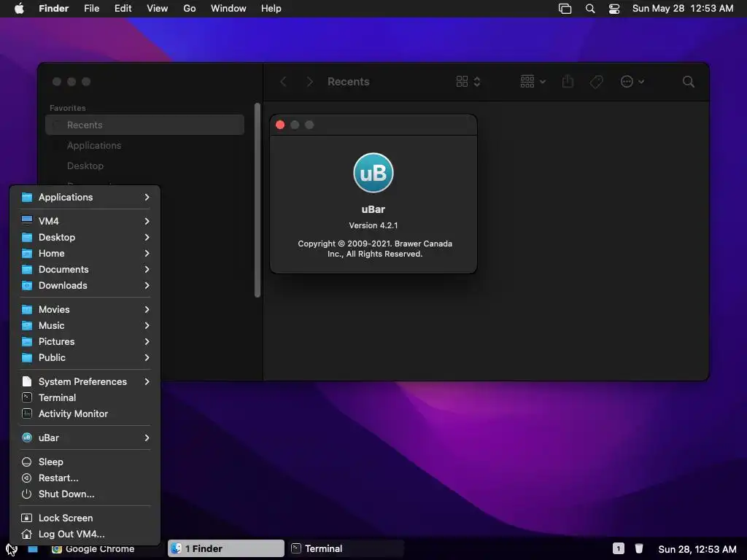Go forward in Finder window
The image size is (747, 560).
(x=309, y=82)
